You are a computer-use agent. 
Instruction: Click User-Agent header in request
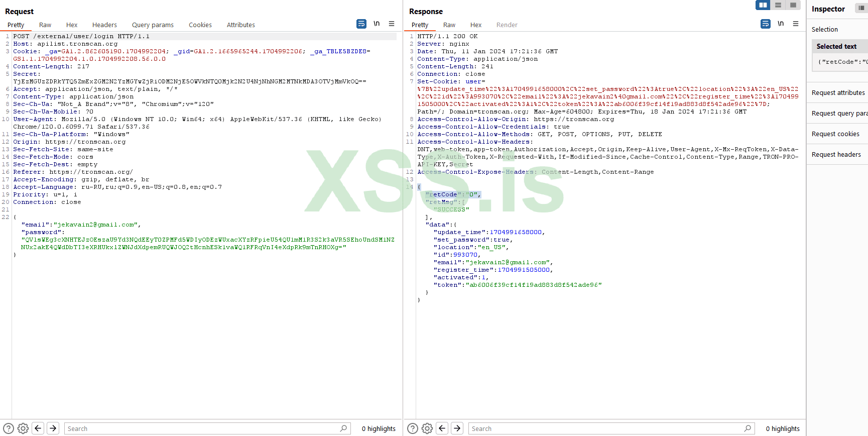(x=197, y=123)
